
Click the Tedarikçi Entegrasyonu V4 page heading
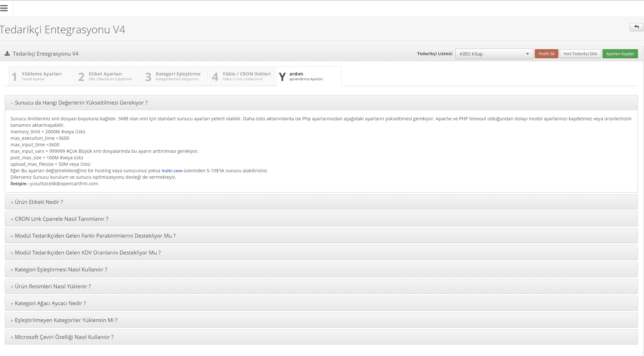tap(62, 29)
